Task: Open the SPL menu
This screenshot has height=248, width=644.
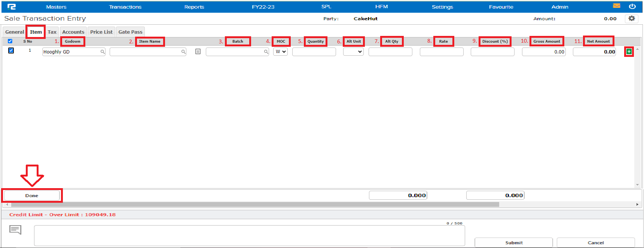Action: tap(326, 7)
